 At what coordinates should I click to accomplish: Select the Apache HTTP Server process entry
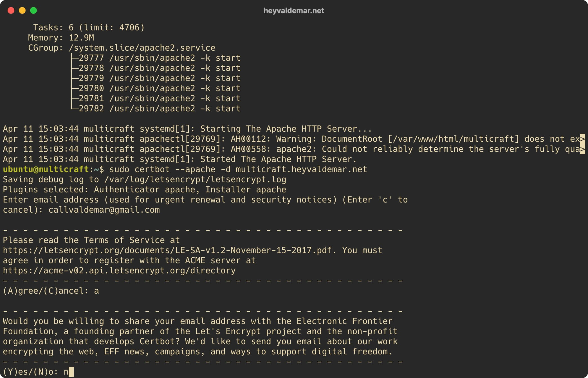151,58
